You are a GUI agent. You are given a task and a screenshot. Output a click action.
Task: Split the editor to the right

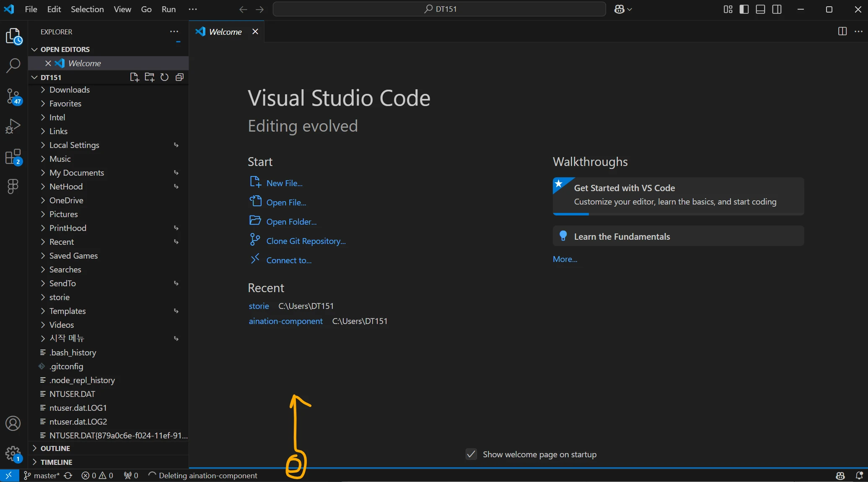pos(842,31)
